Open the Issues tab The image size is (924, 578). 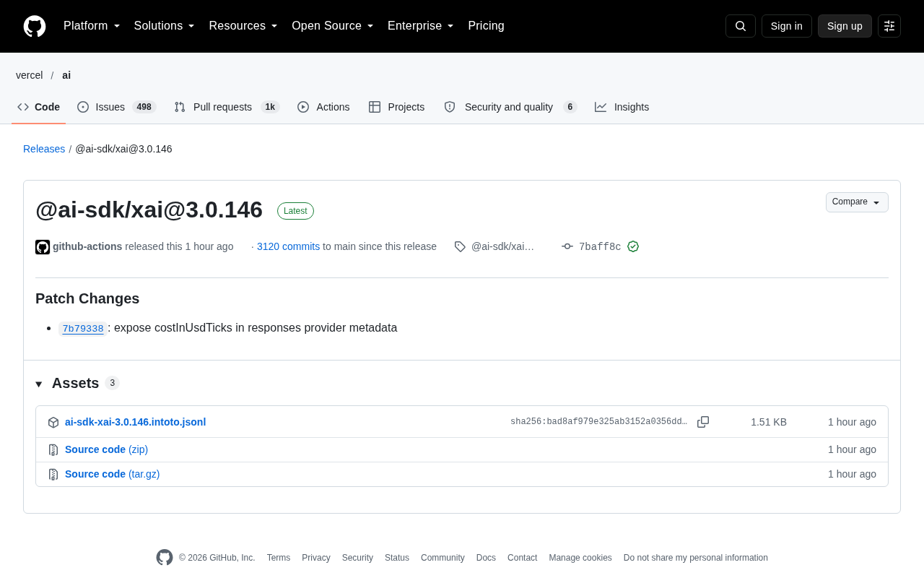pos(116,107)
